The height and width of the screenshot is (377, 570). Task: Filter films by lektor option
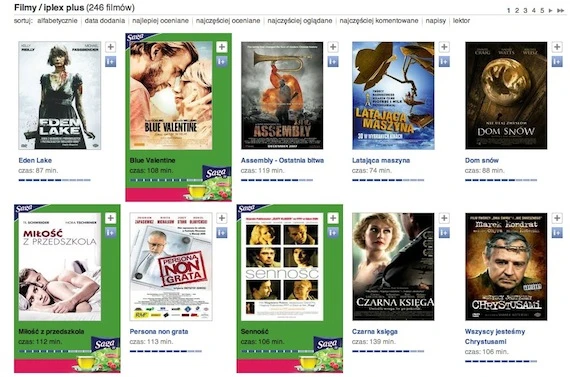pyautogui.click(x=461, y=21)
